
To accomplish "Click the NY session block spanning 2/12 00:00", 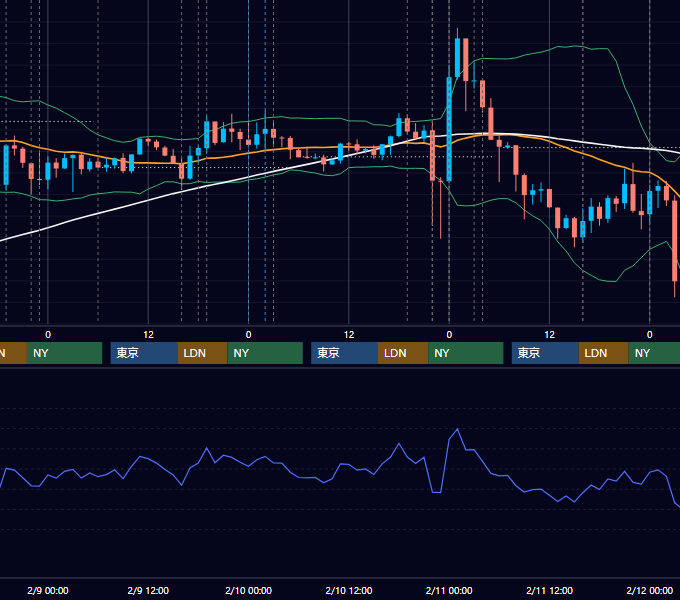I will tap(654, 353).
